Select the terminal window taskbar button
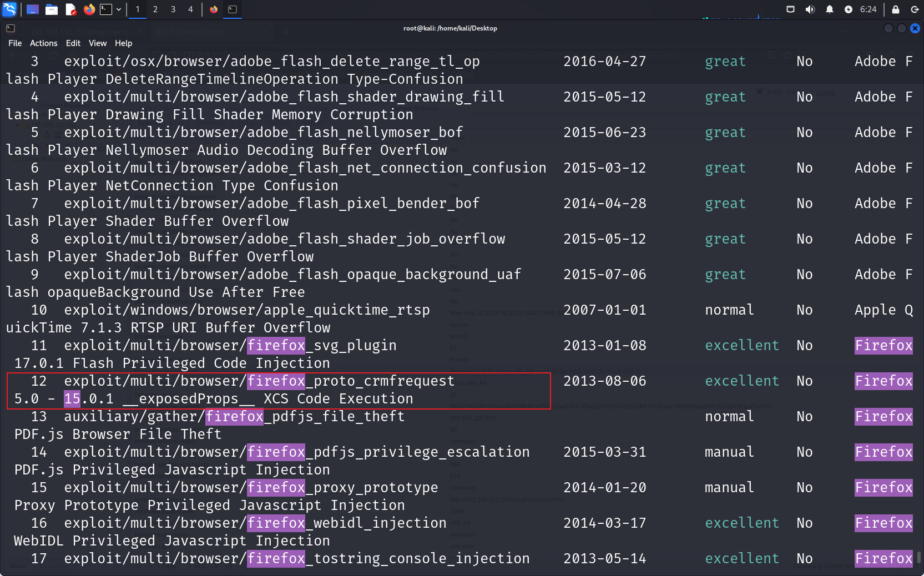This screenshot has width=924, height=576. (x=233, y=9)
